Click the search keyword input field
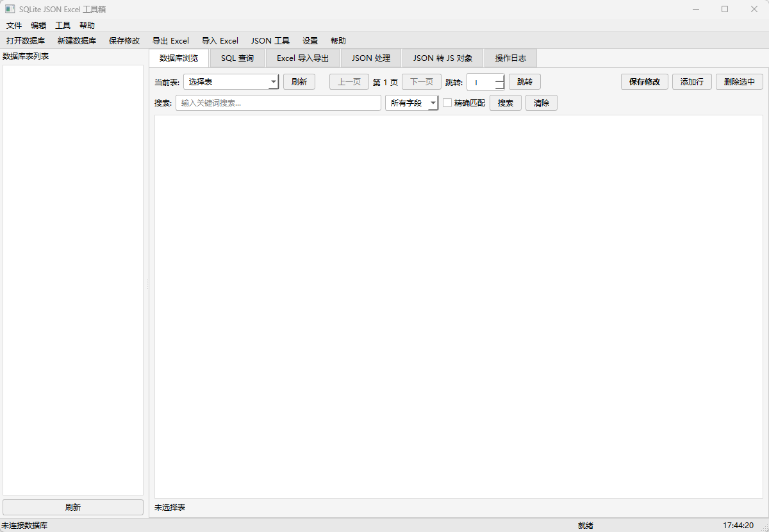The width and height of the screenshot is (769, 532). [x=279, y=103]
